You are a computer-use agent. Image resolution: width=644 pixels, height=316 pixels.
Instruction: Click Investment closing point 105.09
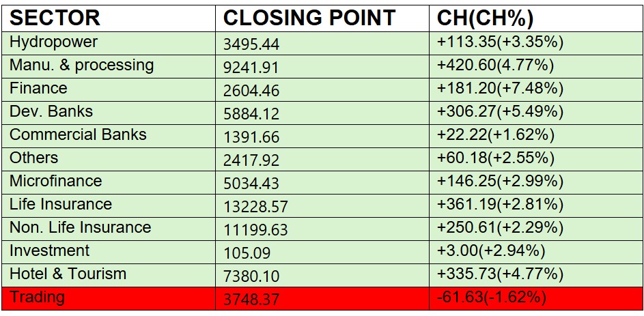247,253
